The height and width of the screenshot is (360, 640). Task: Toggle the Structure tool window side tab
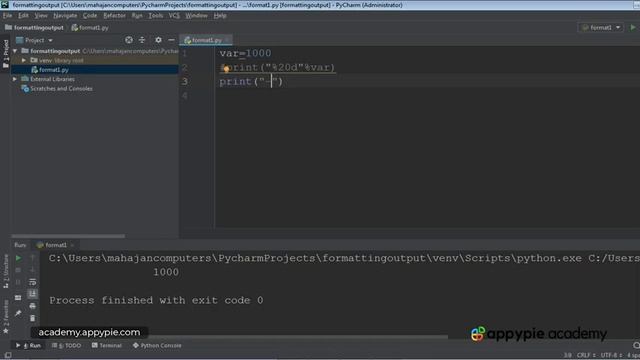(5, 271)
